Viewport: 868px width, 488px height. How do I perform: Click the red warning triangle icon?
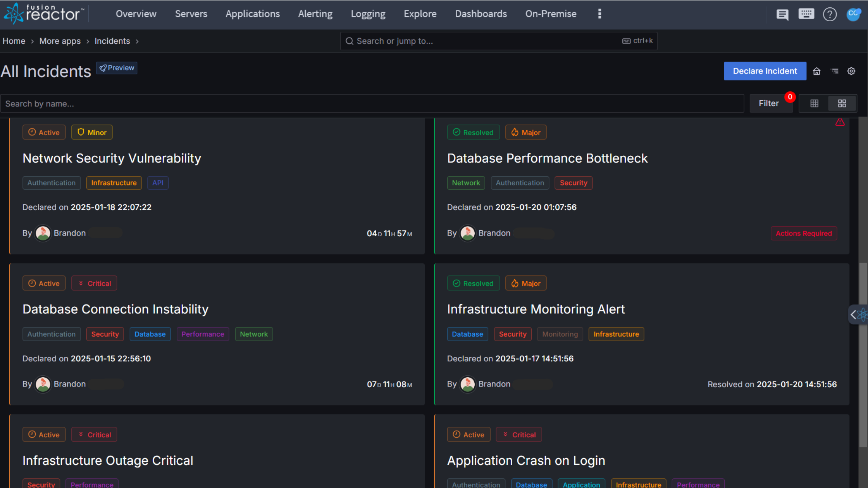tap(840, 122)
